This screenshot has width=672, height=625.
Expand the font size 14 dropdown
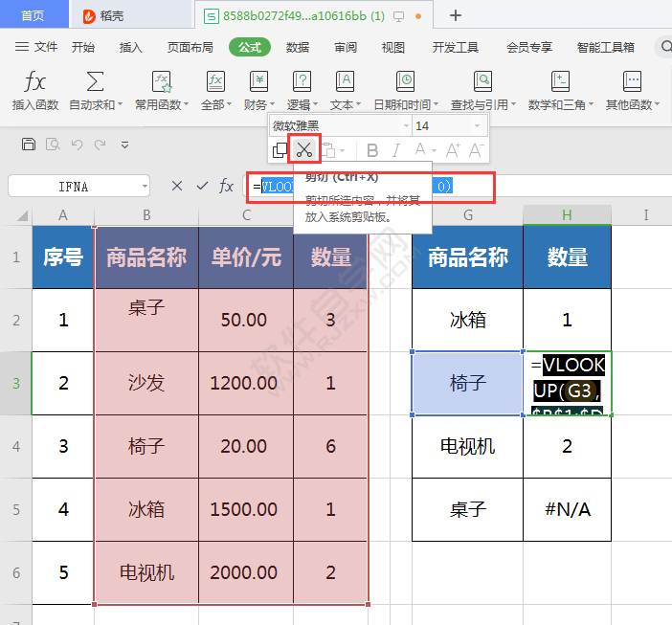coord(477,126)
